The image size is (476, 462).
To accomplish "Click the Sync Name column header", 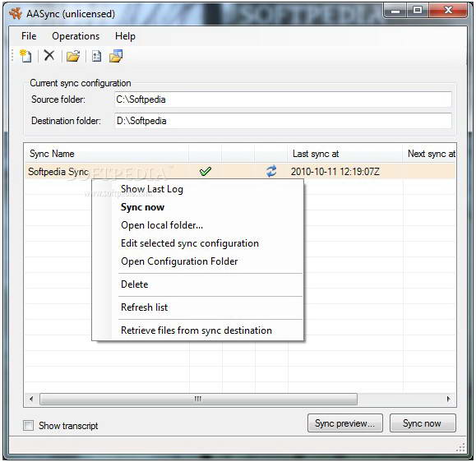I will pyautogui.click(x=107, y=154).
